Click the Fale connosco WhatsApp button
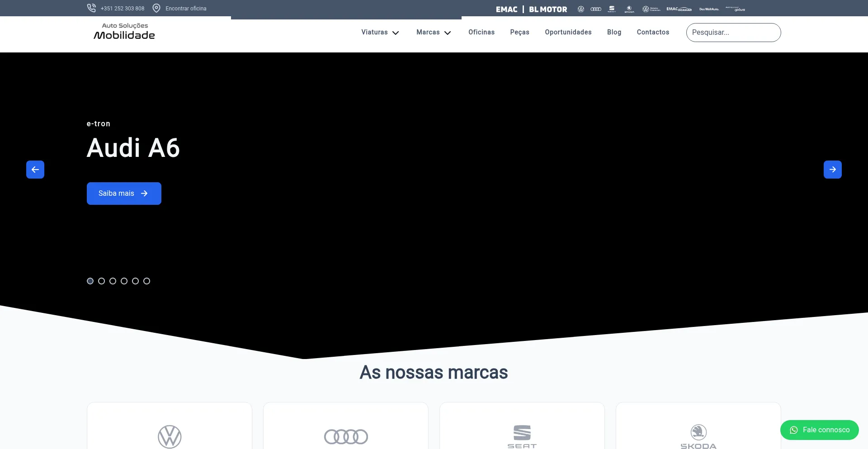This screenshot has height=449, width=868. pyautogui.click(x=819, y=430)
